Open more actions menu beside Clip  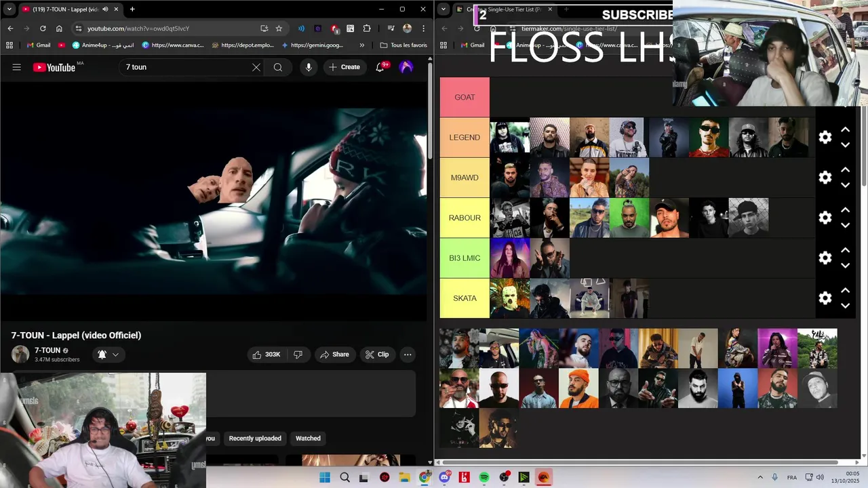pos(408,354)
